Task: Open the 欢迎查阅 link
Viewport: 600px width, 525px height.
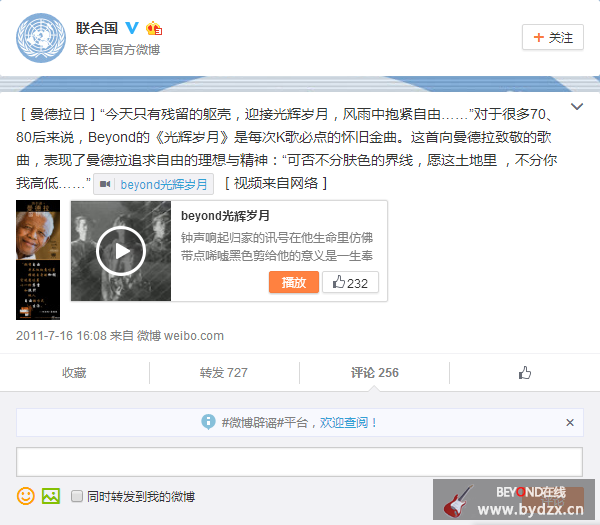Action: [344, 422]
